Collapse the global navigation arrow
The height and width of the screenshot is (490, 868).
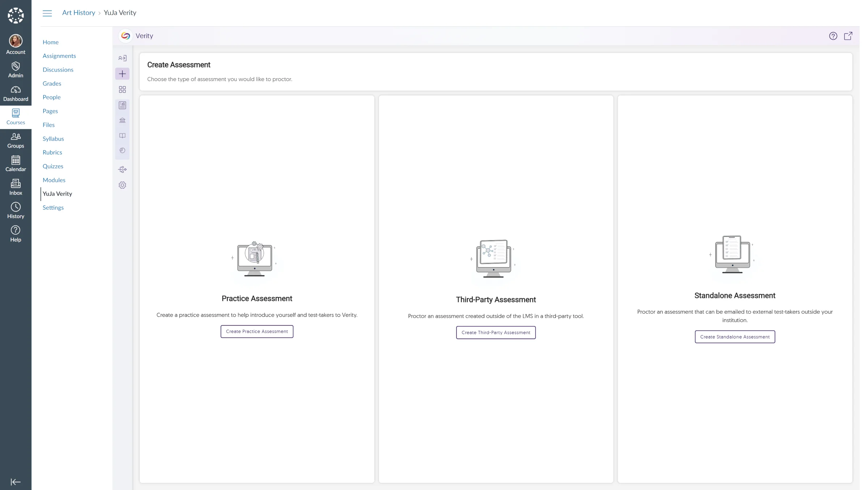[x=16, y=482]
